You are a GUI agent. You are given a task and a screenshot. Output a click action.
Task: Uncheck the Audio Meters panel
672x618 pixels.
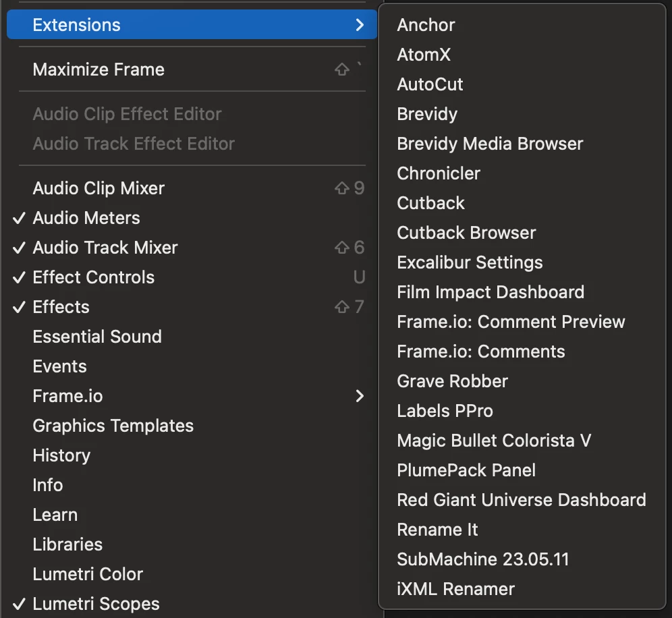click(192, 218)
